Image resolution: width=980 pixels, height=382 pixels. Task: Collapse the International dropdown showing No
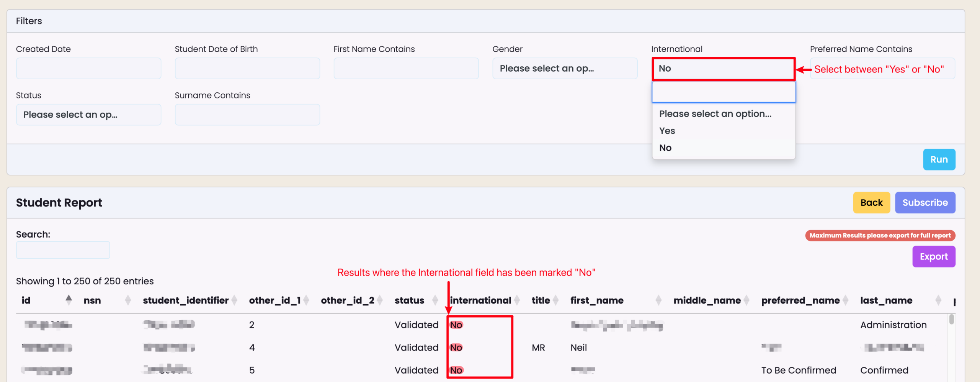tap(723, 69)
